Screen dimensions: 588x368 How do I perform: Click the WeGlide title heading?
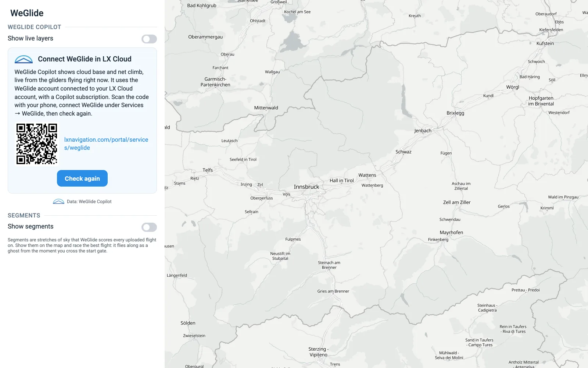pos(27,13)
